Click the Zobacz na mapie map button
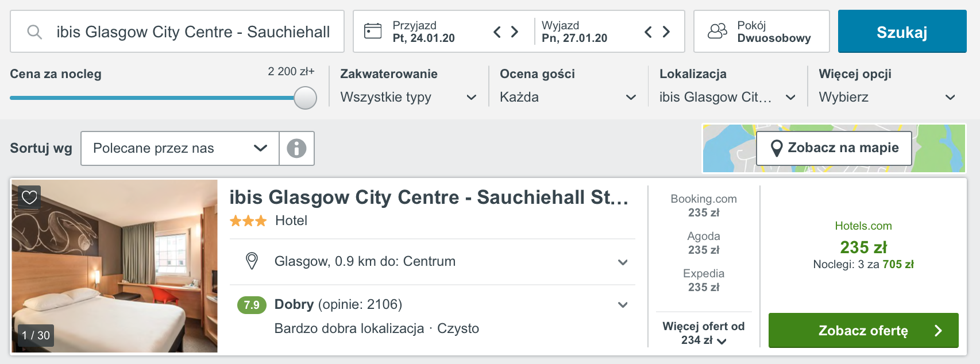Image resolution: width=980 pixels, height=364 pixels. (x=834, y=148)
